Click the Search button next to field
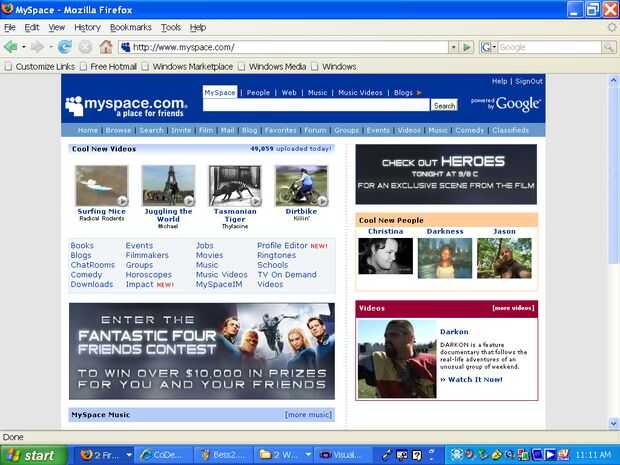 pos(444,106)
